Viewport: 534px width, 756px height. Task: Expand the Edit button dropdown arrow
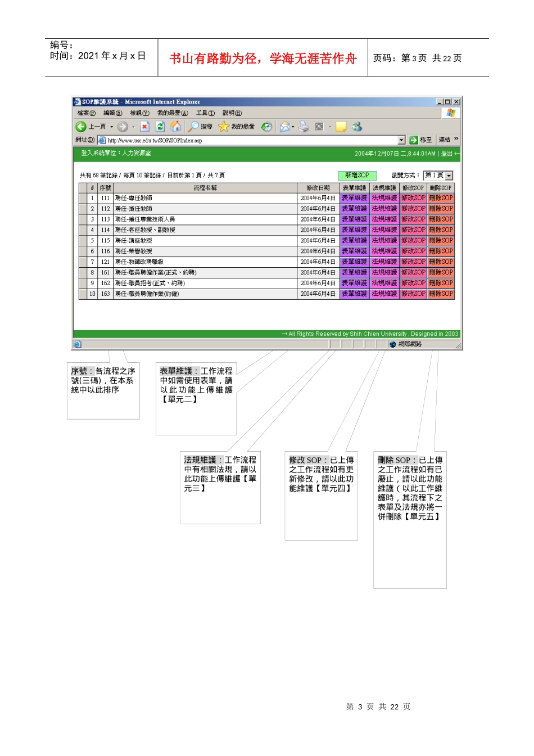330,127
